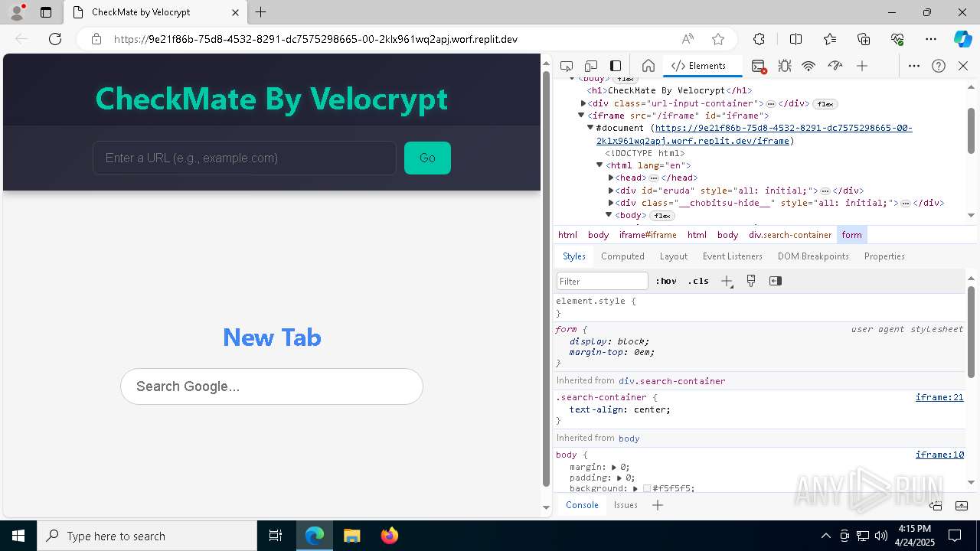Open the Properties tab

[884, 256]
